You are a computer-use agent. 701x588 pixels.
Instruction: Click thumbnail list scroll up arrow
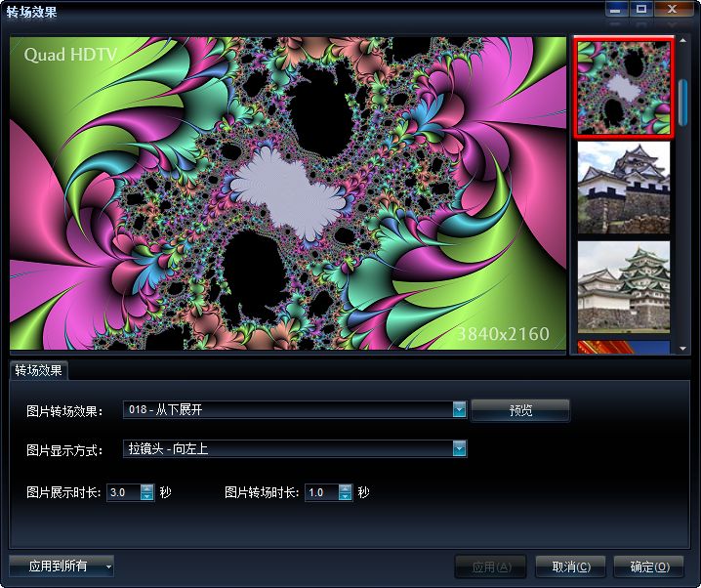[x=682, y=41]
